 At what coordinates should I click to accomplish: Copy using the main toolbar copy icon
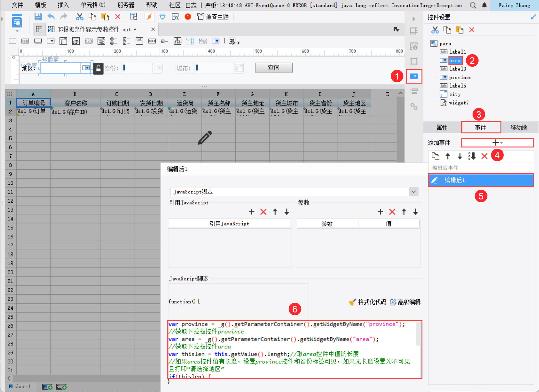[92, 17]
